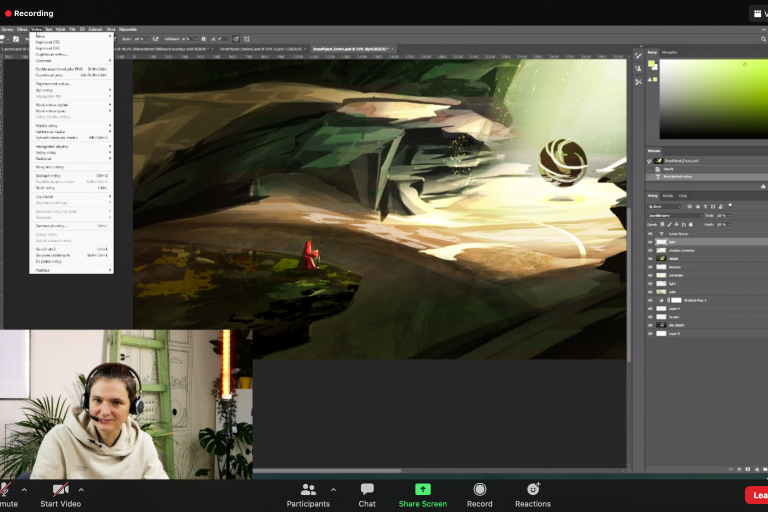Open the Zoom Chat panel
Screen dimensions: 768x512
click(x=367, y=489)
